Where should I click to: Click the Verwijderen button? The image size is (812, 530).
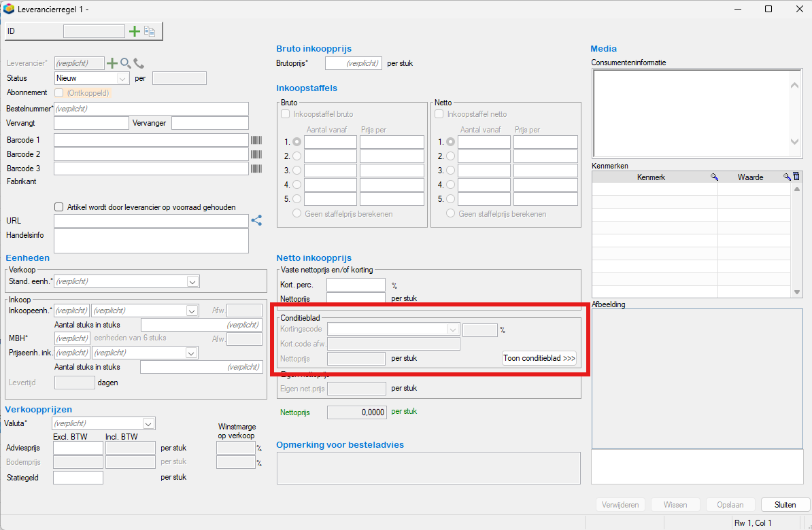click(x=620, y=505)
